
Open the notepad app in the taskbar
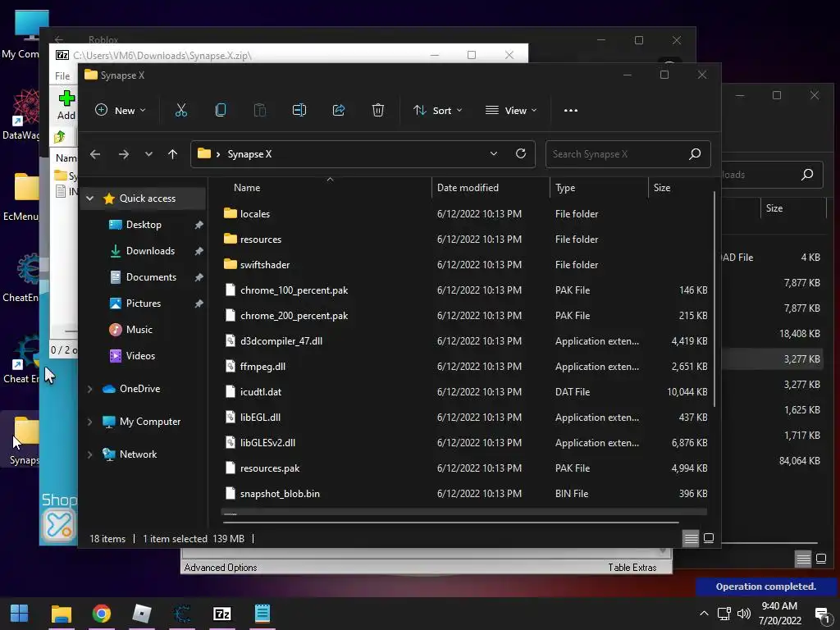[x=262, y=614]
